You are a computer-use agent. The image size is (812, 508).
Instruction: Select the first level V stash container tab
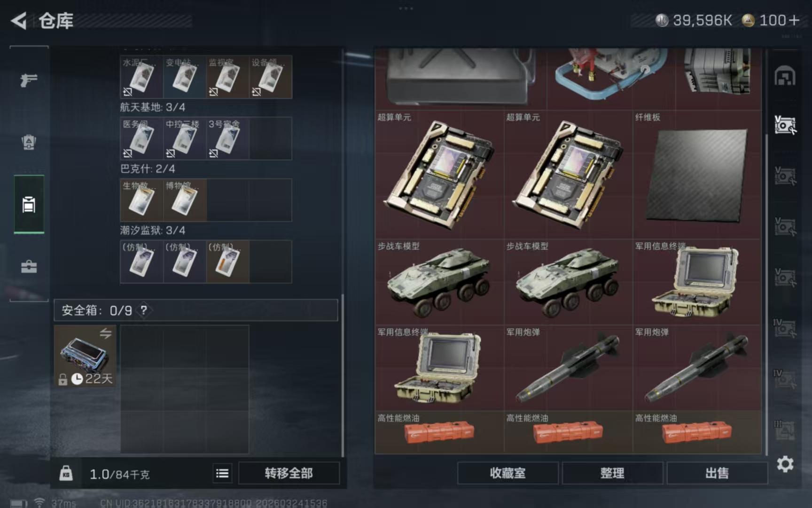[785, 125]
